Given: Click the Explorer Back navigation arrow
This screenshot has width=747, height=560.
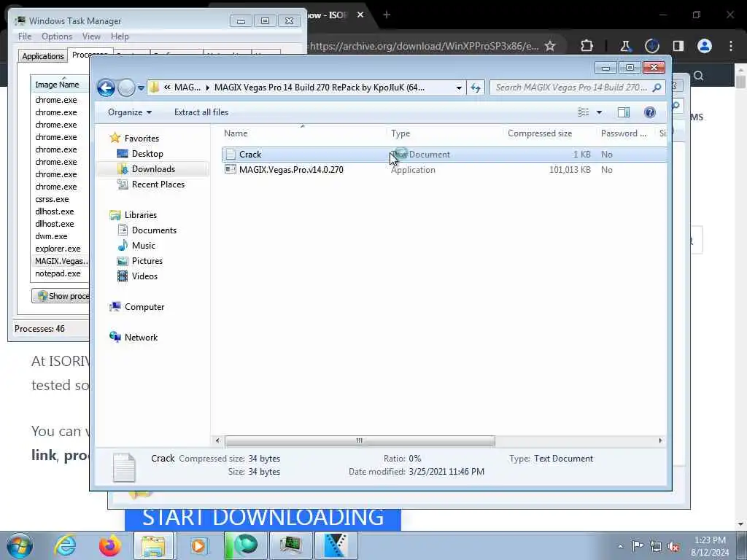Looking at the screenshot, I should [x=106, y=87].
